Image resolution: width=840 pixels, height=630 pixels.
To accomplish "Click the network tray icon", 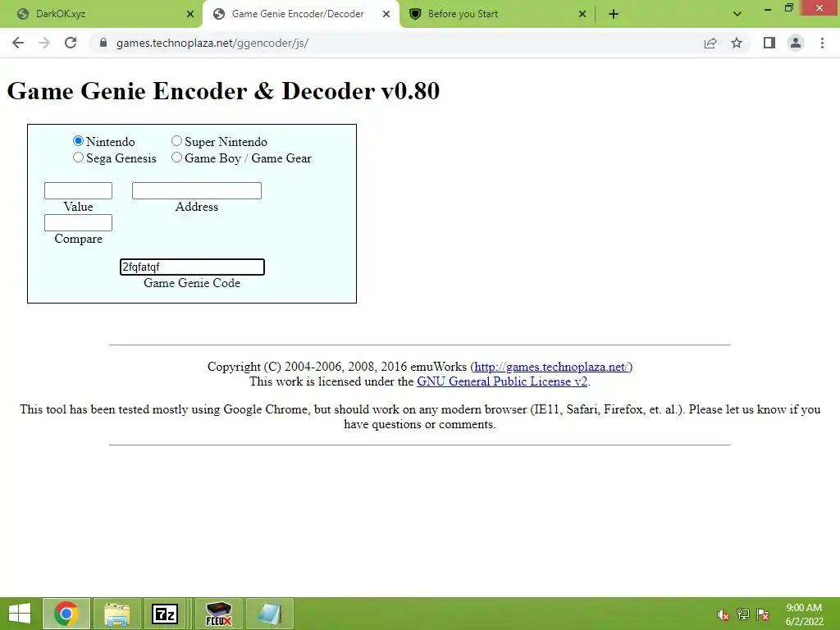I will pyautogui.click(x=743, y=614).
